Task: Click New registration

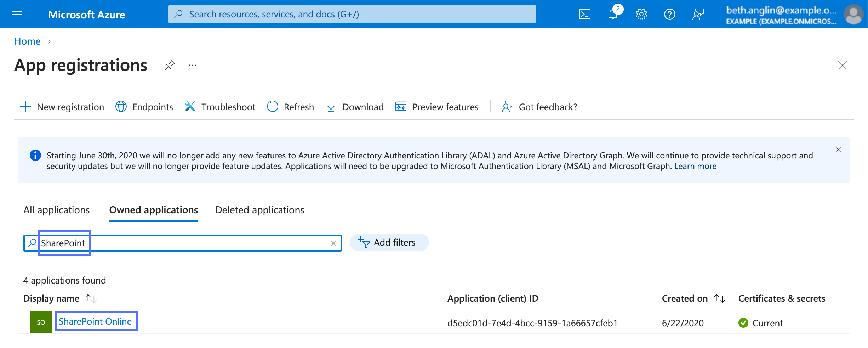Action: coord(62,107)
